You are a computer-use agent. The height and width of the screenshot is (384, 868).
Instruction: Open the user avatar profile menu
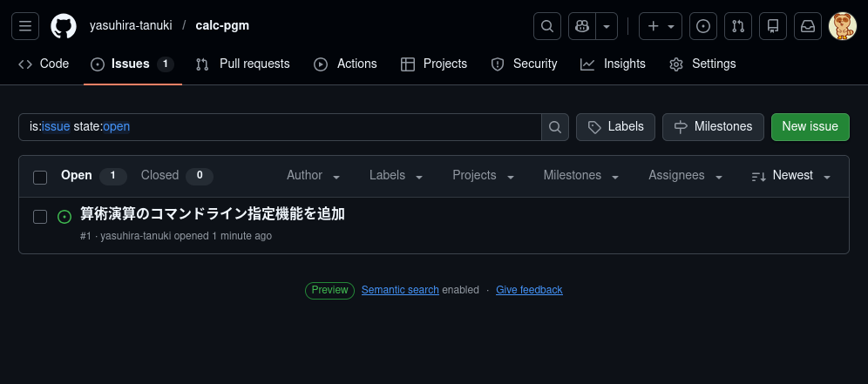coord(842,26)
